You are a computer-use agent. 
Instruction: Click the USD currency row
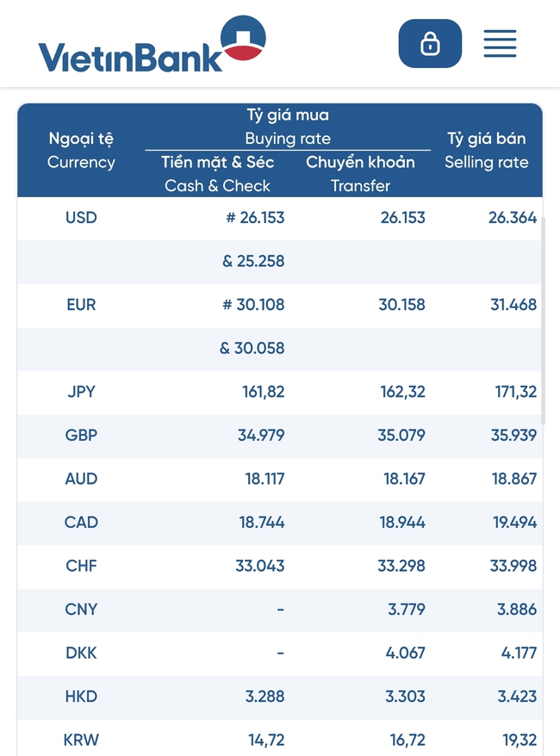tap(81, 218)
